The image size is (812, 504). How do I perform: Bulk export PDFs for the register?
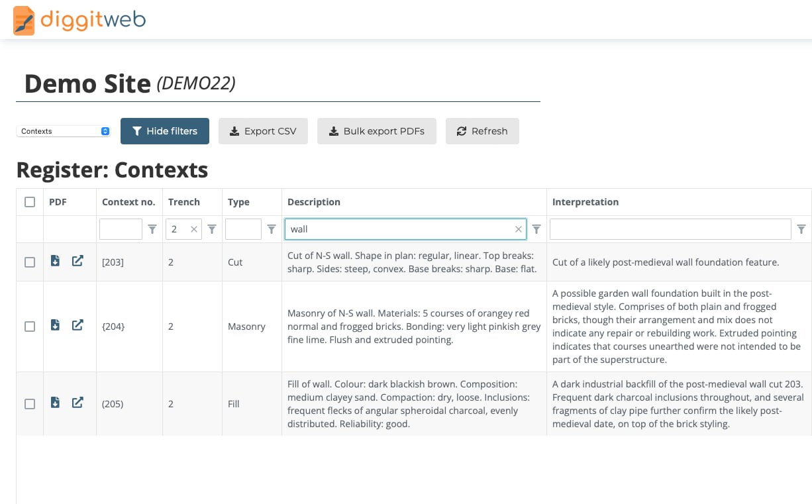(377, 131)
